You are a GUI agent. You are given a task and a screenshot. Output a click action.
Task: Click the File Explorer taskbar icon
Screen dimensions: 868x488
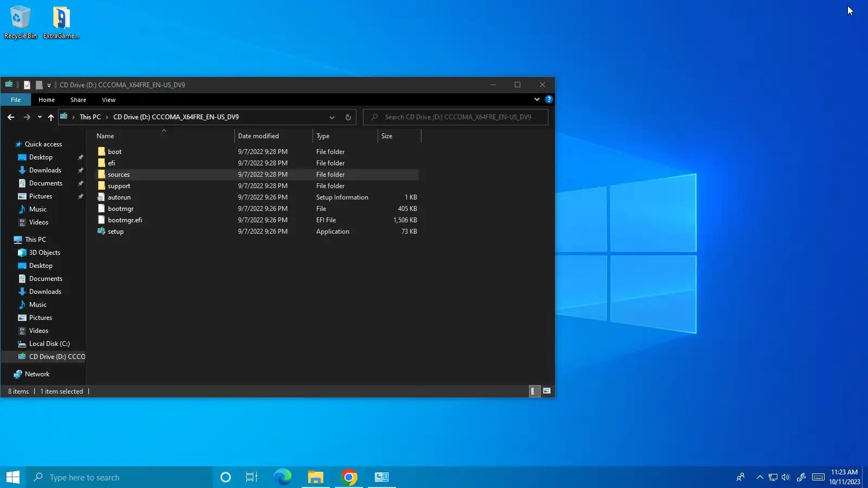coord(316,477)
